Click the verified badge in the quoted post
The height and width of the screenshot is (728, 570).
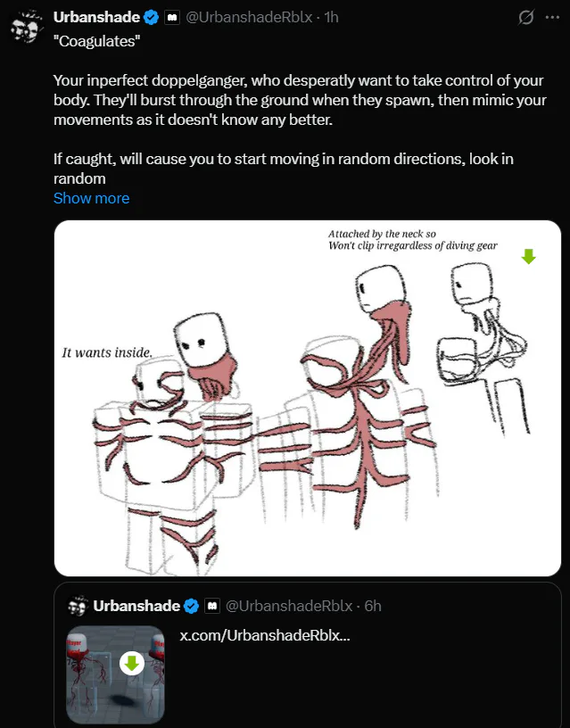(x=192, y=607)
